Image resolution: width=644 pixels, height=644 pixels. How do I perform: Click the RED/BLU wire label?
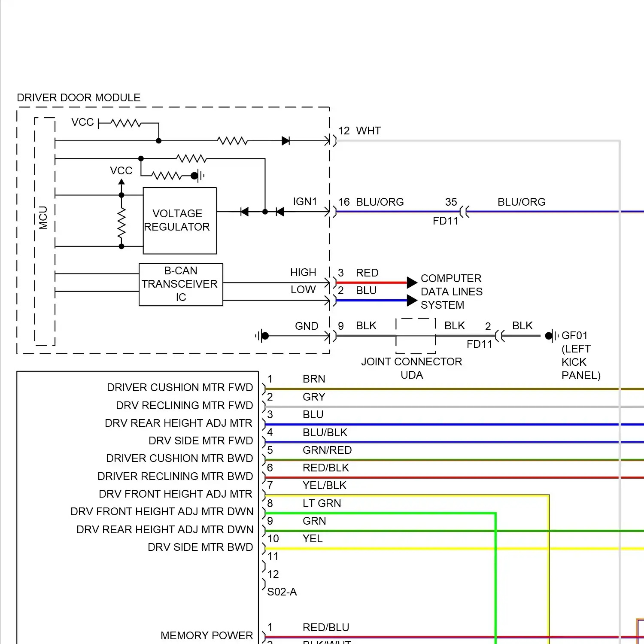(326, 627)
